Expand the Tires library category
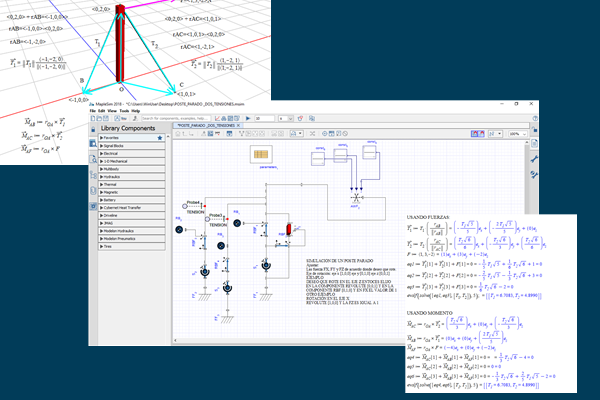Viewport: 600px width, 400px height. coord(110,245)
